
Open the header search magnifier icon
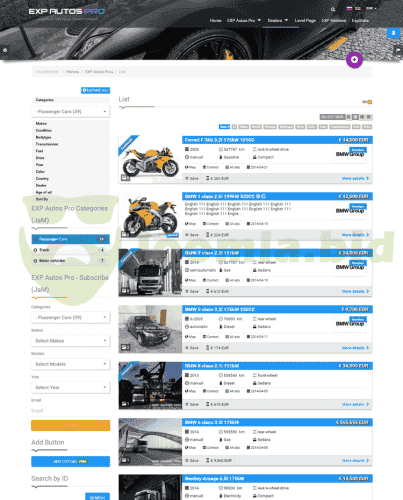click(x=333, y=9)
